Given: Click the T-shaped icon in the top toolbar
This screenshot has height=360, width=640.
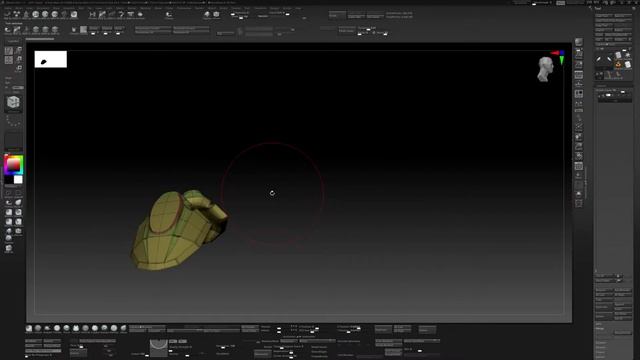Looking at the screenshot, I should pos(130,14).
